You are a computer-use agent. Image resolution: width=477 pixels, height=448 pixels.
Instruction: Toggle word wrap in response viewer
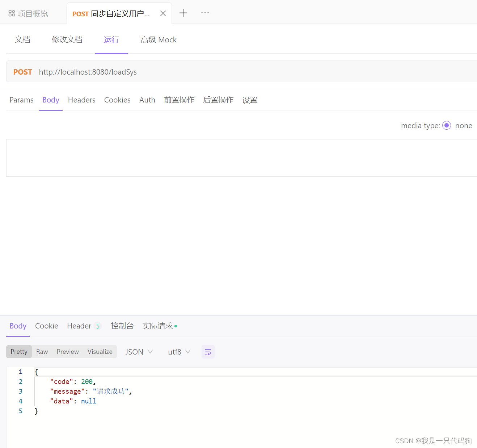208,351
